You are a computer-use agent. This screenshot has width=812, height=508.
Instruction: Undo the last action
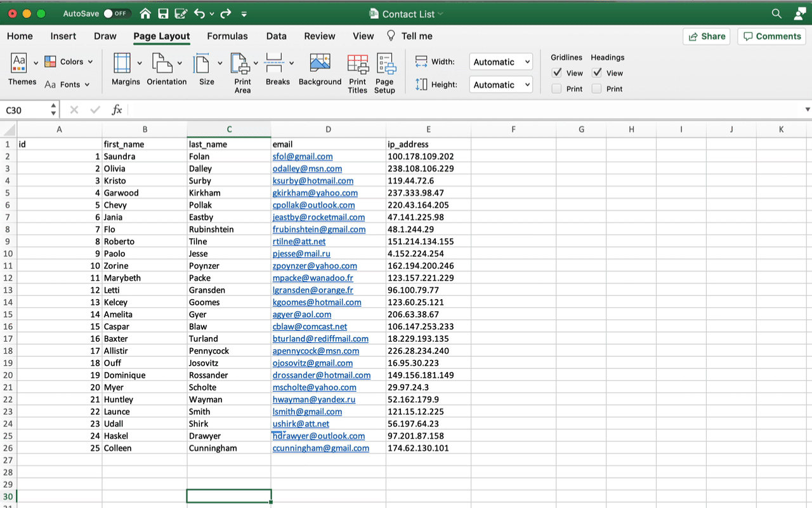(199, 14)
